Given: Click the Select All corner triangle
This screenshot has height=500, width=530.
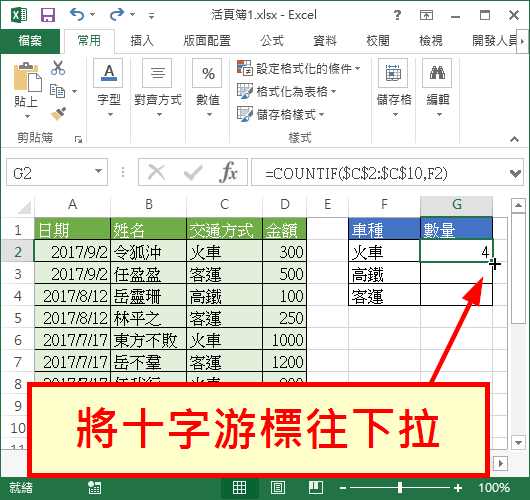Looking at the screenshot, I should (24, 206).
